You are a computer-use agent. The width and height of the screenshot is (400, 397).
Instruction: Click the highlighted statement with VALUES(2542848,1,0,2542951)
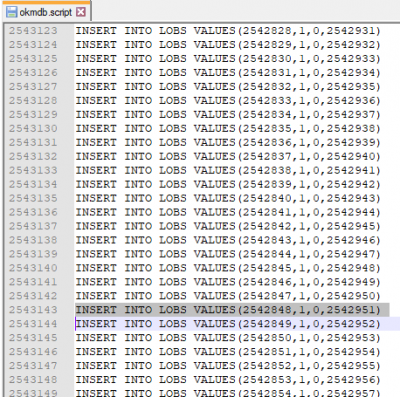tap(228, 310)
